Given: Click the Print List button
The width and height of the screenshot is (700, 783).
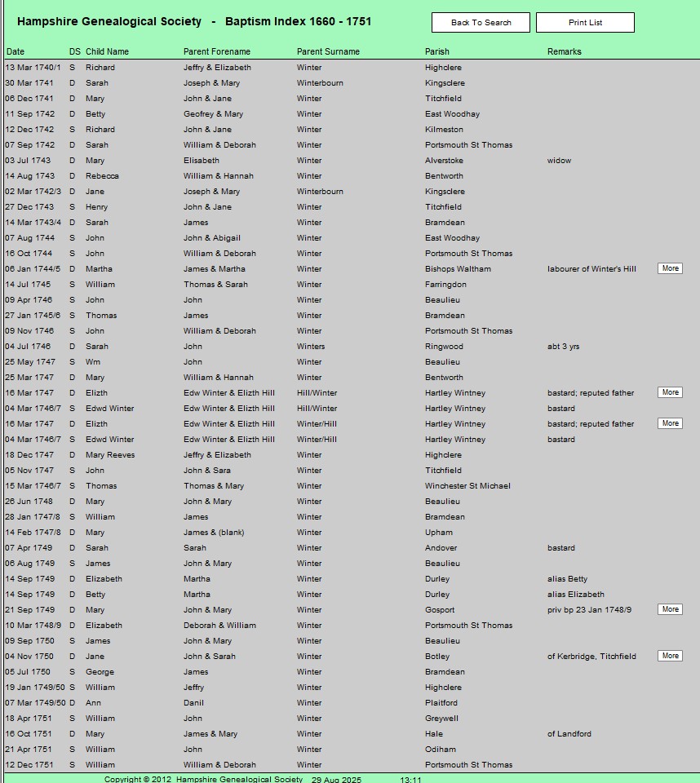Looking at the screenshot, I should point(585,23).
